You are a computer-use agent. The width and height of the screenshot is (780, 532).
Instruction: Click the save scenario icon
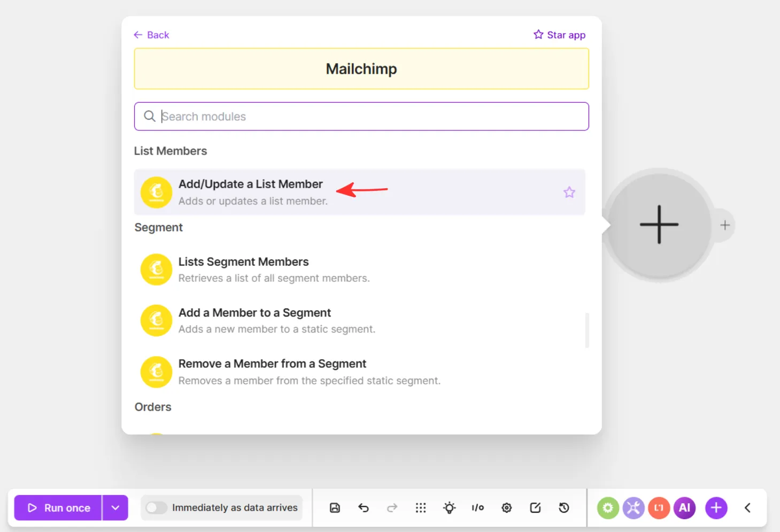point(335,507)
